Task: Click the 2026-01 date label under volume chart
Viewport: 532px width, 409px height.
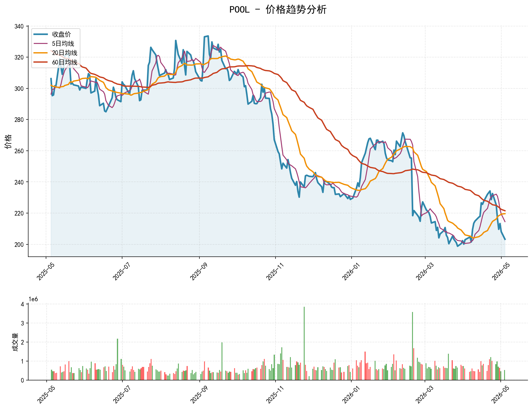Action: [351, 395]
